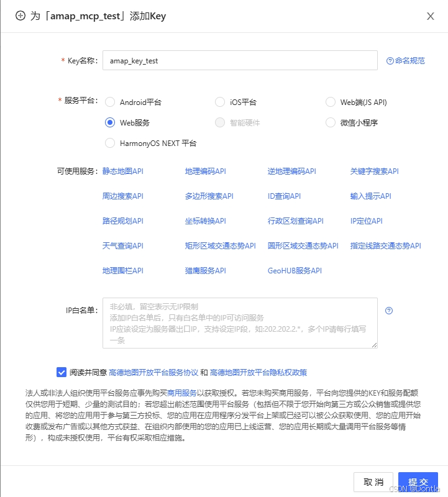The width and height of the screenshot is (448, 497).
Task: Select the iOS平台 radio button
Action: click(220, 102)
